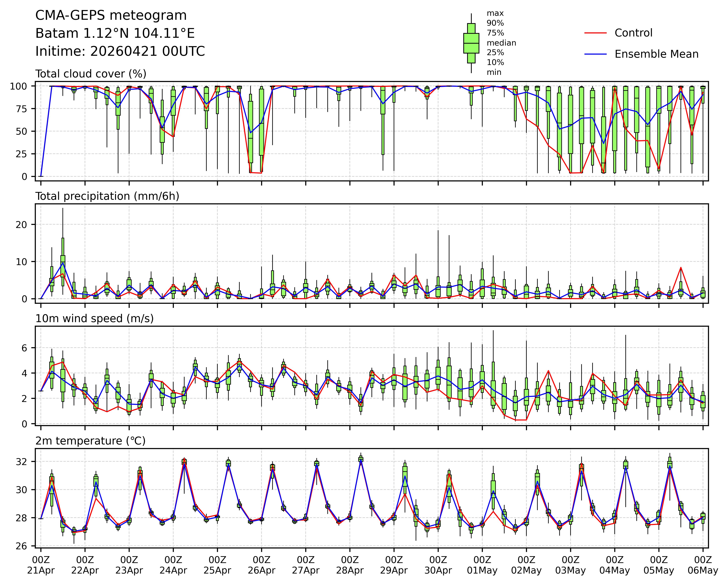The width and height of the screenshot is (728, 585).
Task: Click the Ensemble Mean legend label
Action: coord(656,54)
